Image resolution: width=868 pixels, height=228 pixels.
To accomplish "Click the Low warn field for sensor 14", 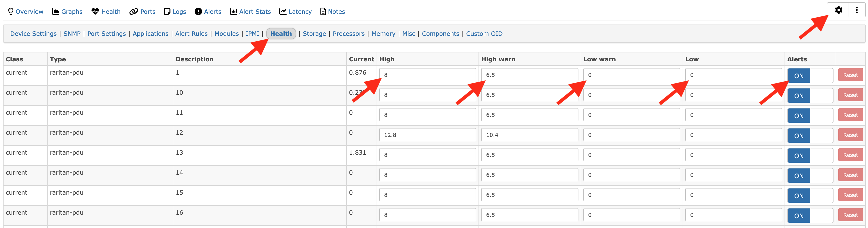I will coord(632,175).
